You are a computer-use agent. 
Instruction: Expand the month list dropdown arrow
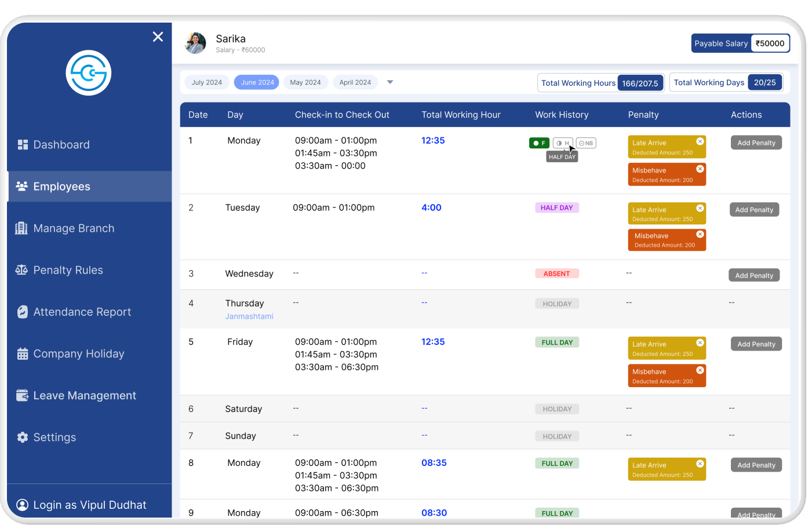coord(390,82)
